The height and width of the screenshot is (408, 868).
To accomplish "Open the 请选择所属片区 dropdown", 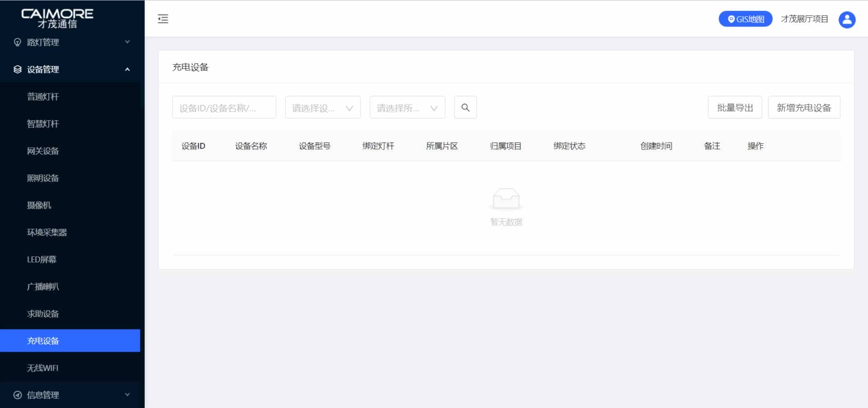I will point(406,107).
